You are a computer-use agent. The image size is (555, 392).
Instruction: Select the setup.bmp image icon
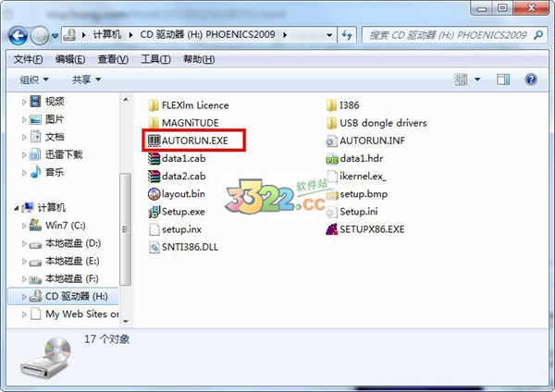tap(332, 194)
